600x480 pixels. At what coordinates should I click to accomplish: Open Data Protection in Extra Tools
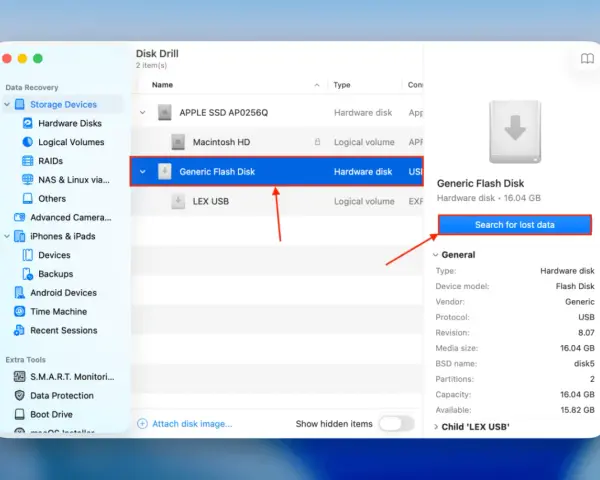pyautogui.click(x=62, y=395)
